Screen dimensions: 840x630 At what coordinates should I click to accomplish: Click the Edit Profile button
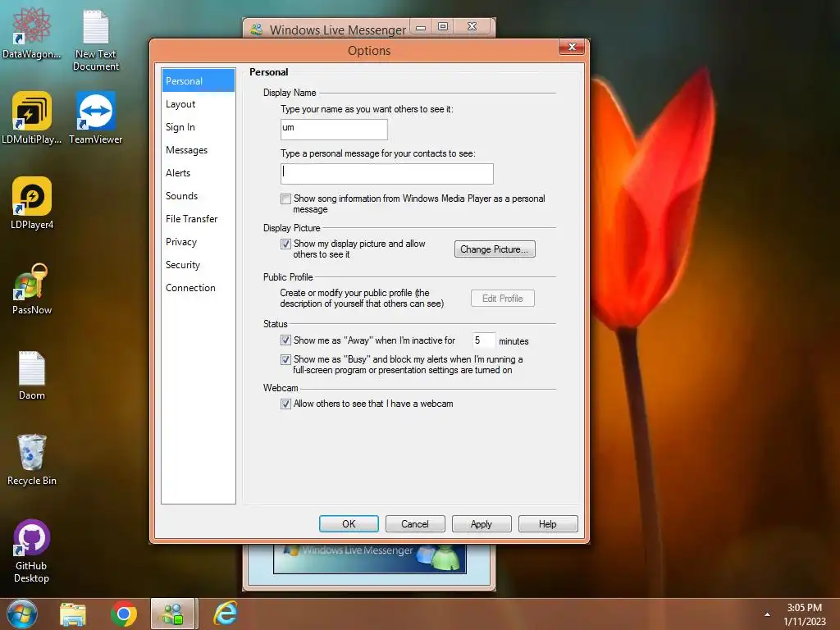tap(503, 299)
